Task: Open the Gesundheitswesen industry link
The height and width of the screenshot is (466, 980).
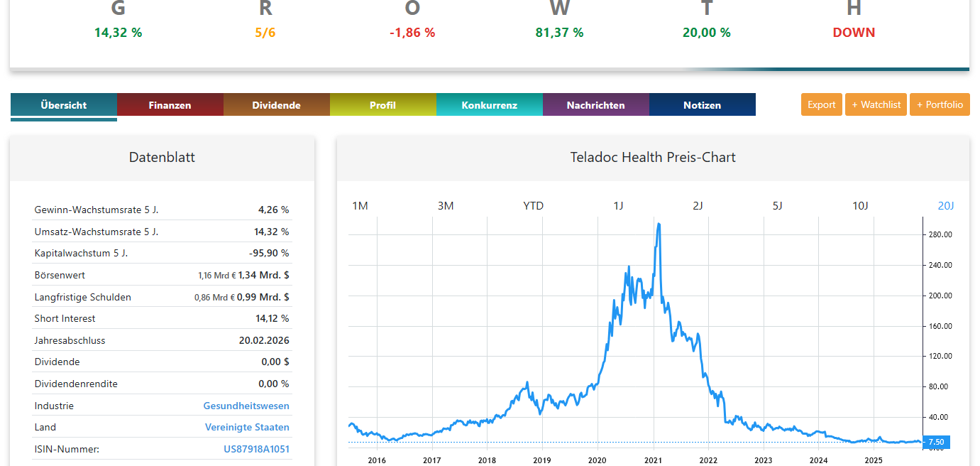Action: coord(247,406)
